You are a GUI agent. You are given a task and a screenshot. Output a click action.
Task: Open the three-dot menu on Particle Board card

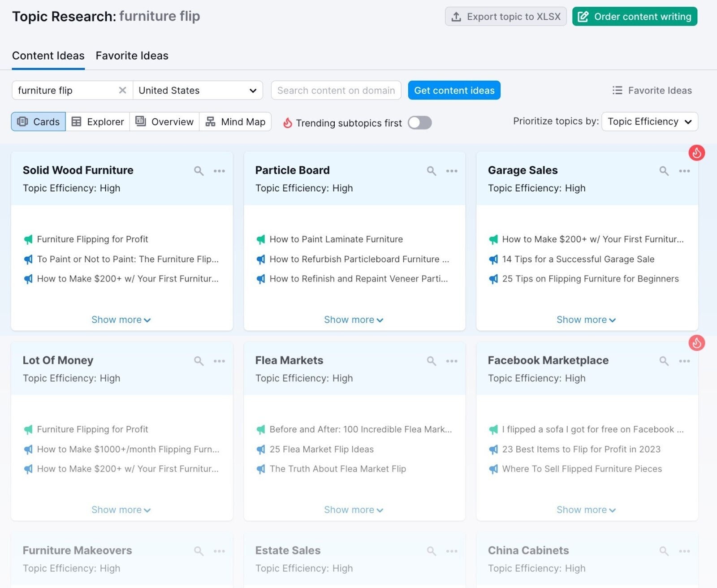(452, 171)
